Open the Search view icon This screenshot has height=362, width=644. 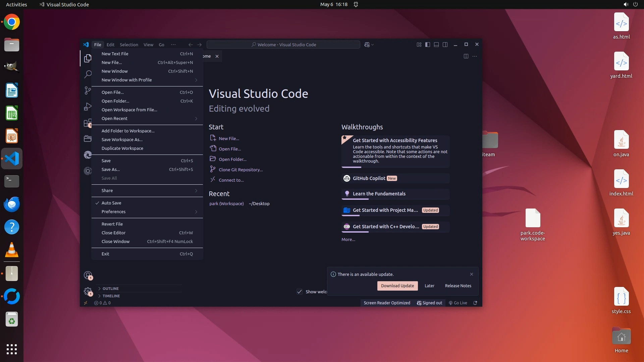(88, 74)
